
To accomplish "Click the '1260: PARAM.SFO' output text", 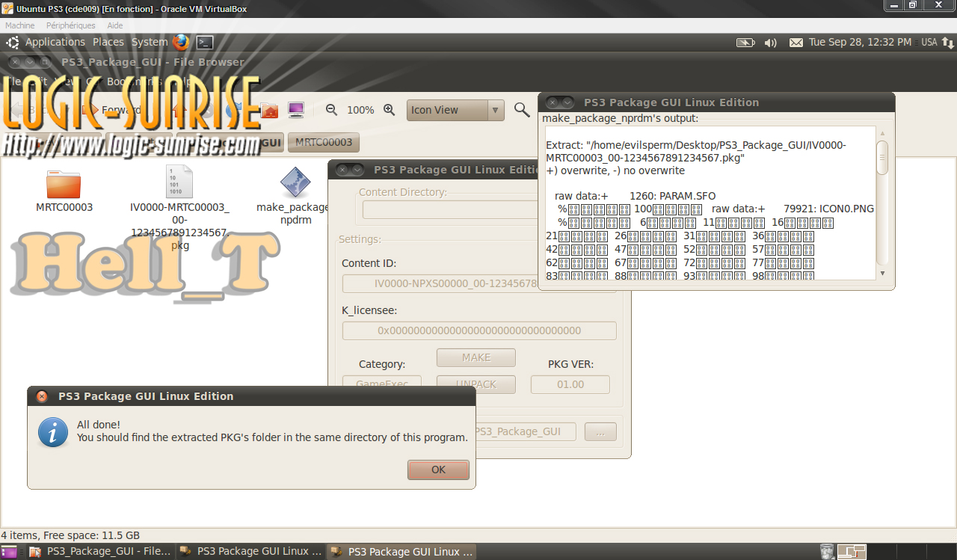I will [x=673, y=196].
